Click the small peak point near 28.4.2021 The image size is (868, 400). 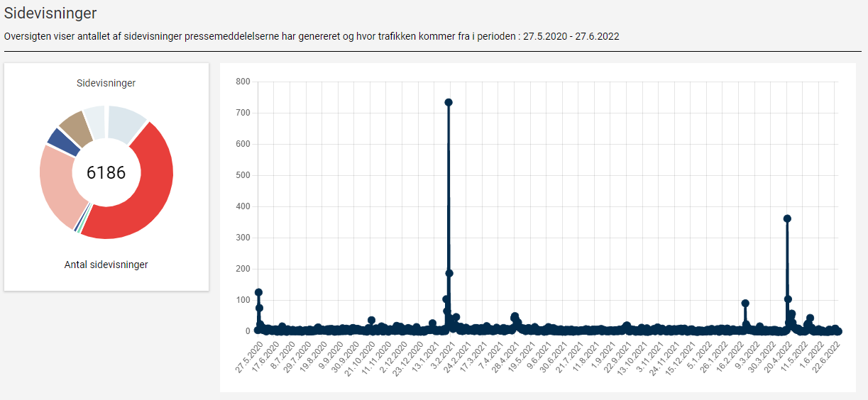click(x=515, y=316)
